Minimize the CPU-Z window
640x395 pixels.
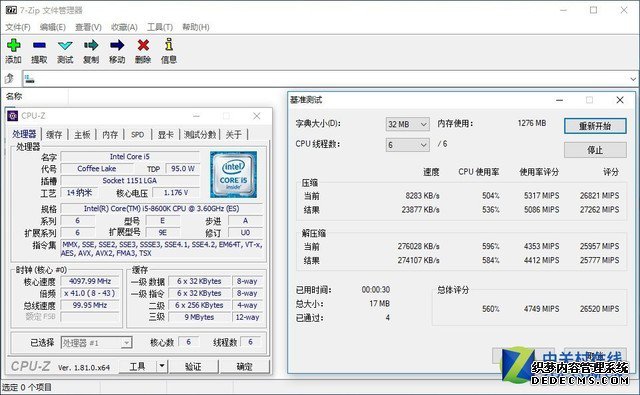point(196,116)
